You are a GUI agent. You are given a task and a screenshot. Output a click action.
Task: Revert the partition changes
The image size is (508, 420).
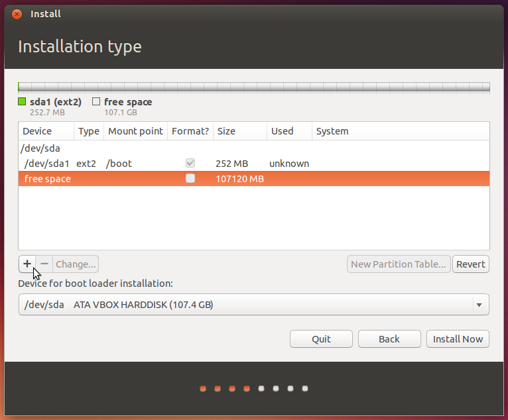click(x=471, y=264)
